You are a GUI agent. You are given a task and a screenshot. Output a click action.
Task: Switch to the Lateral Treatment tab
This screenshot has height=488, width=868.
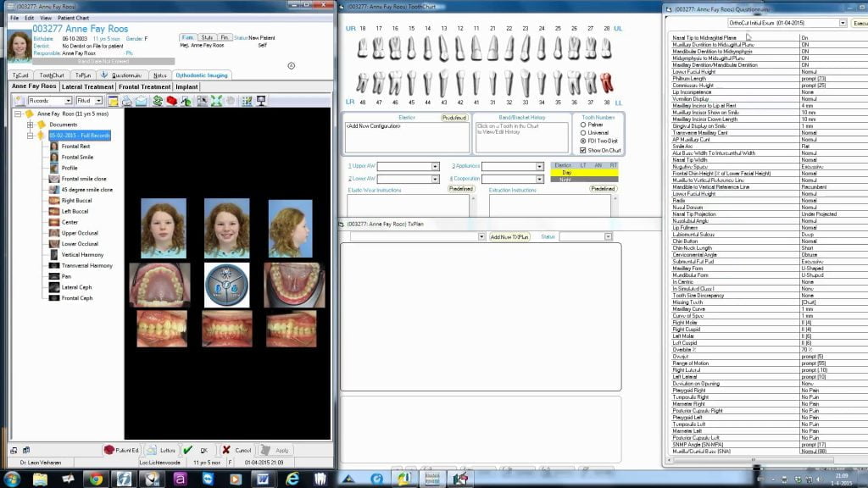pos(87,86)
